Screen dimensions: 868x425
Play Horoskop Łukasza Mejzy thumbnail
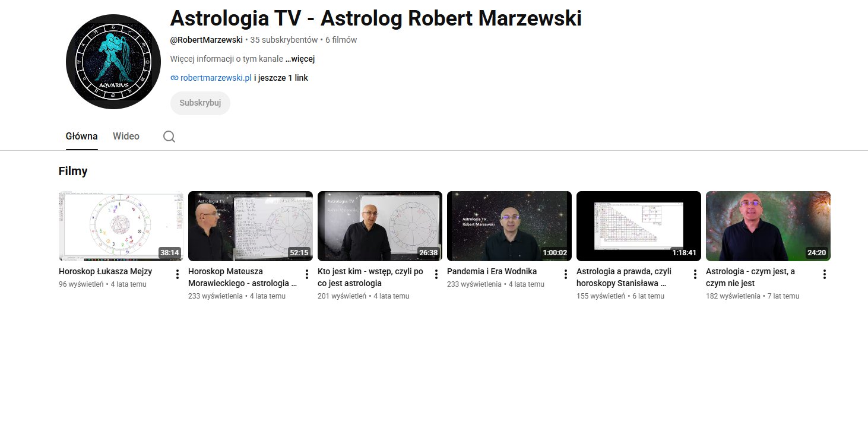pos(121,226)
